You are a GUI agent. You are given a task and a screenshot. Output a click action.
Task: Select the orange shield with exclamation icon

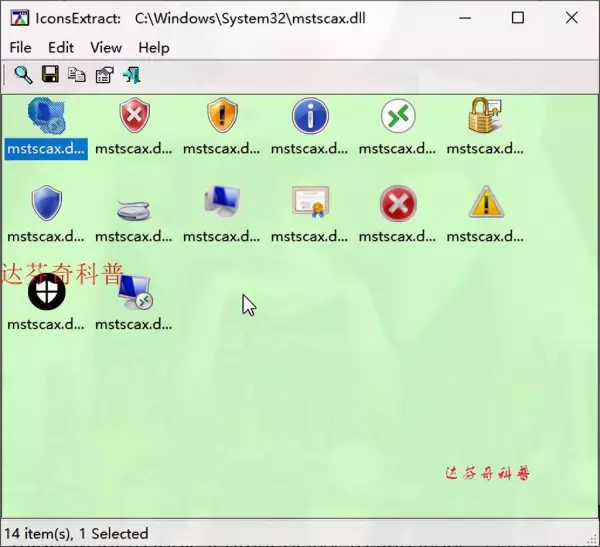(x=222, y=115)
